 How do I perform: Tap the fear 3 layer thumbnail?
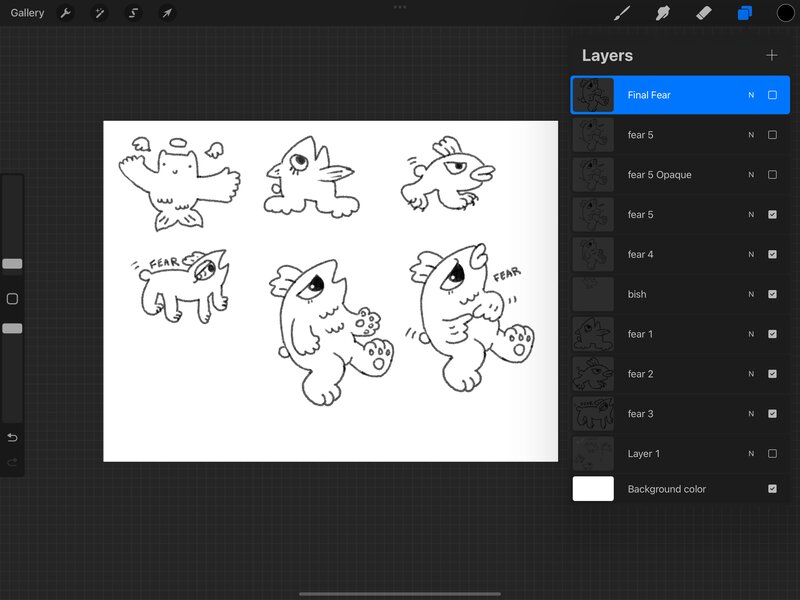point(593,414)
